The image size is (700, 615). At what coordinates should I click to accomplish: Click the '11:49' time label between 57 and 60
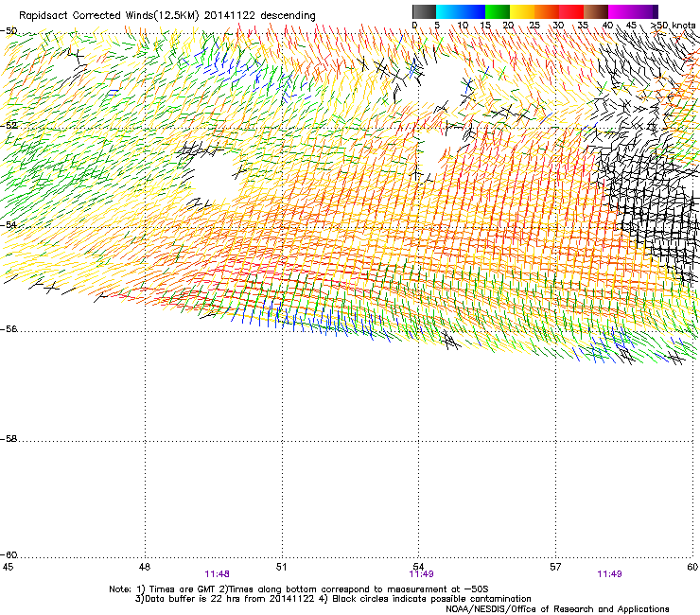point(609,574)
